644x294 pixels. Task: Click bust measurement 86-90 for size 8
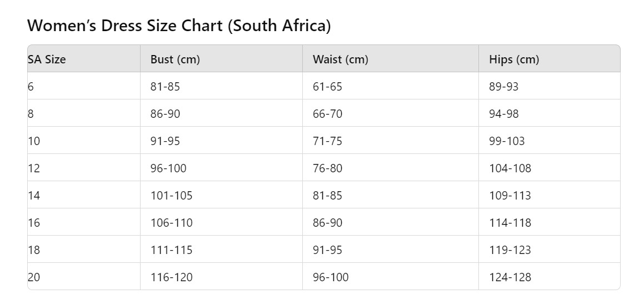click(x=165, y=114)
